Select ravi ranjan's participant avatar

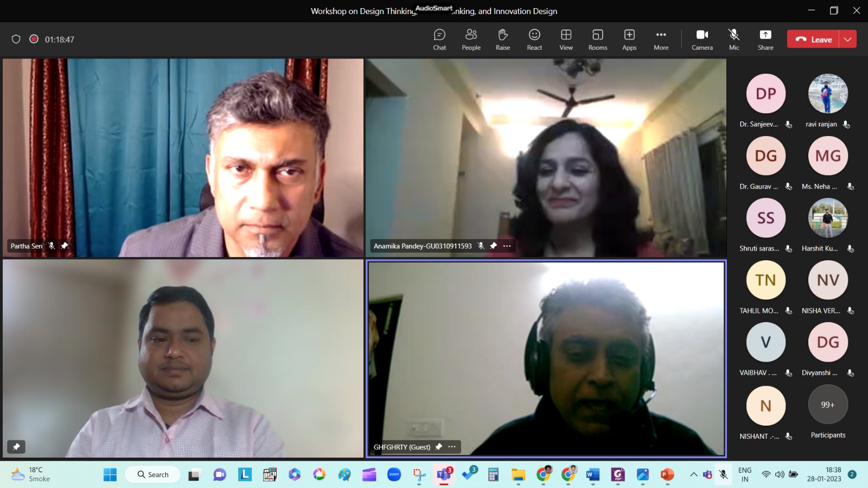(828, 94)
